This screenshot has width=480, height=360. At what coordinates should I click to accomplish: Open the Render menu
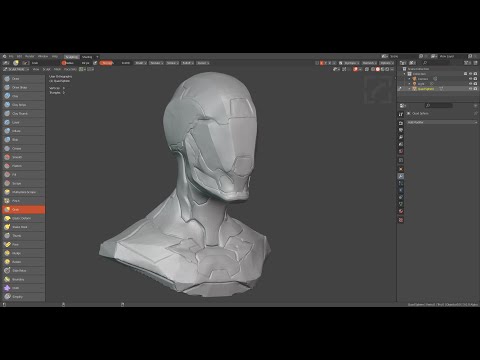(30, 56)
